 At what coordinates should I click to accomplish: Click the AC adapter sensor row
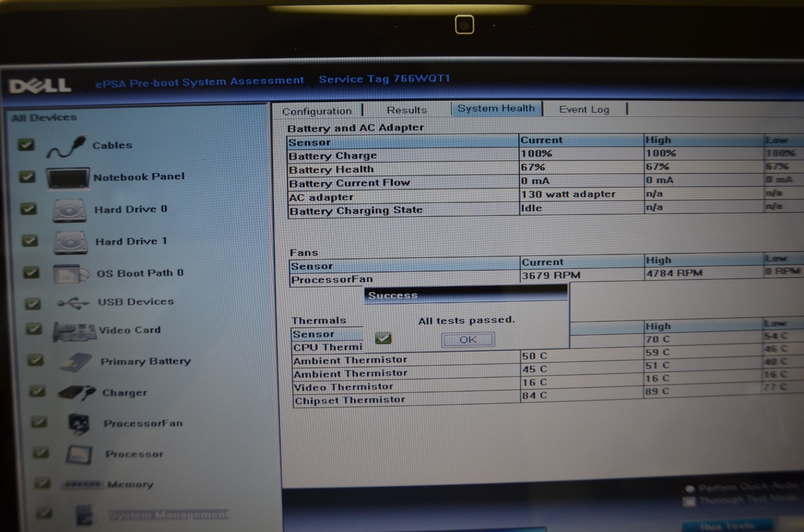545,195
